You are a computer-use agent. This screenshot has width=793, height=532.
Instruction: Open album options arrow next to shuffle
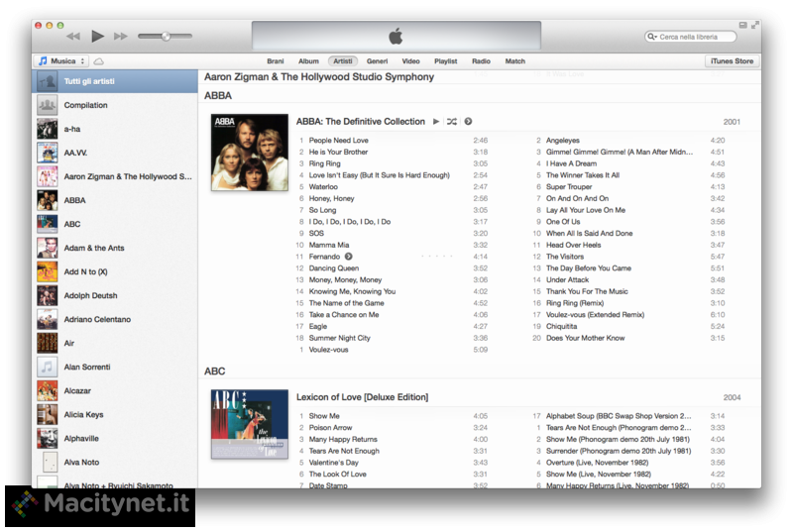pos(468,121)
